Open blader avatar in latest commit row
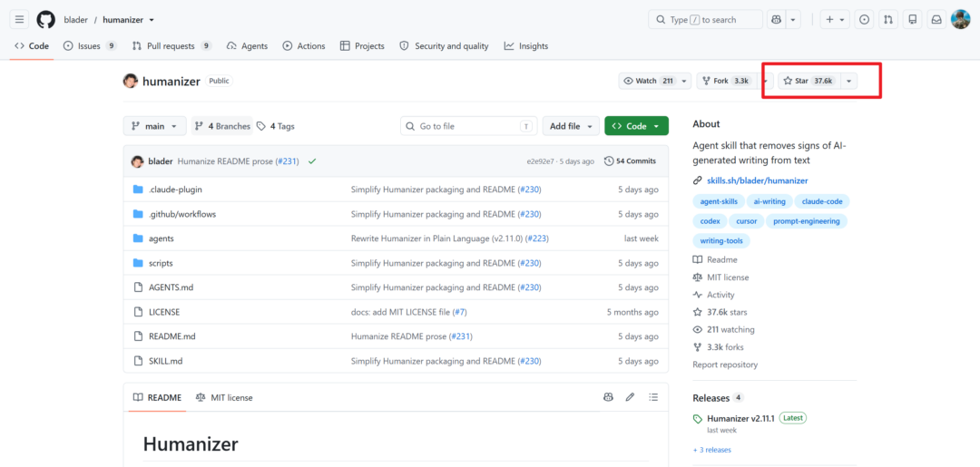This screenshot has width=980, height=467. pos(137,161)
